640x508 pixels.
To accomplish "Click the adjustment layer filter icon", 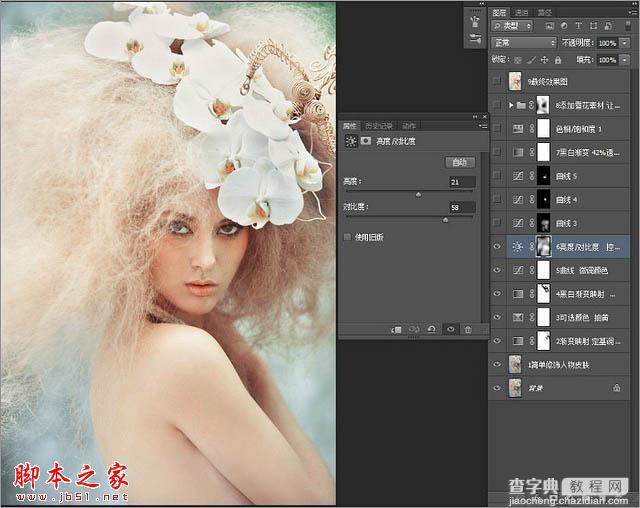I will 564,26.
